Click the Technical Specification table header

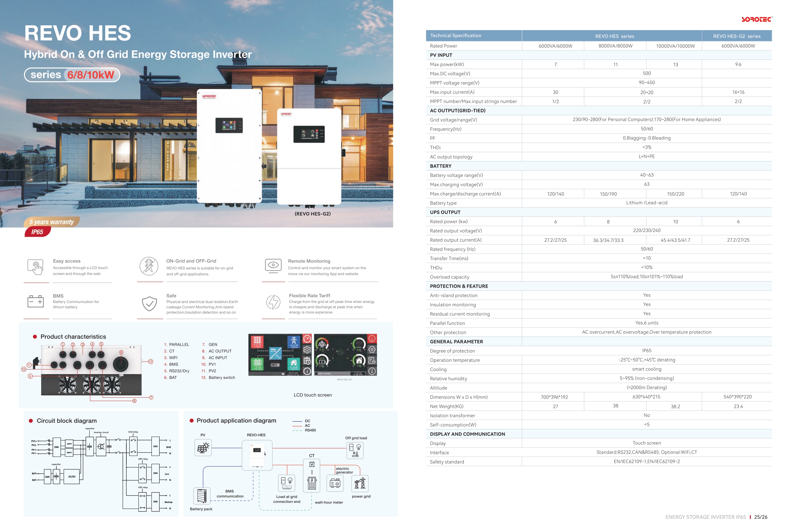pyautogui.click(x=474, y=35)
